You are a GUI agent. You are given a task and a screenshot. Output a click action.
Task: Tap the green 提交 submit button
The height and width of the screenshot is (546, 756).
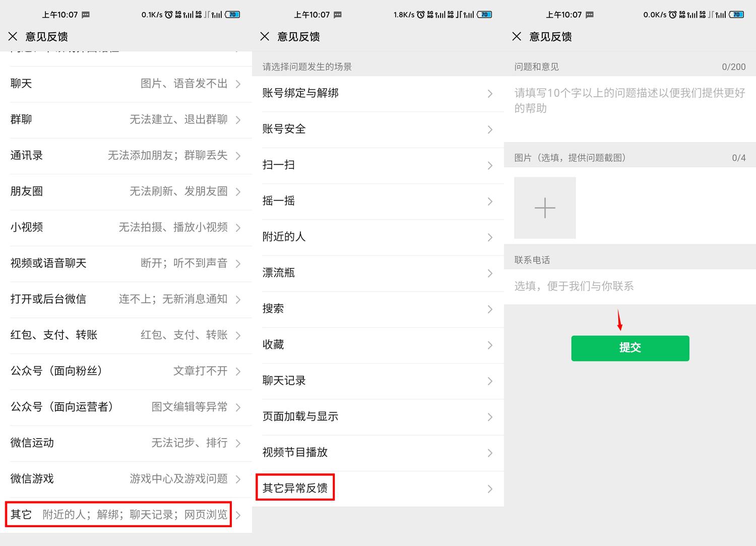630,348
